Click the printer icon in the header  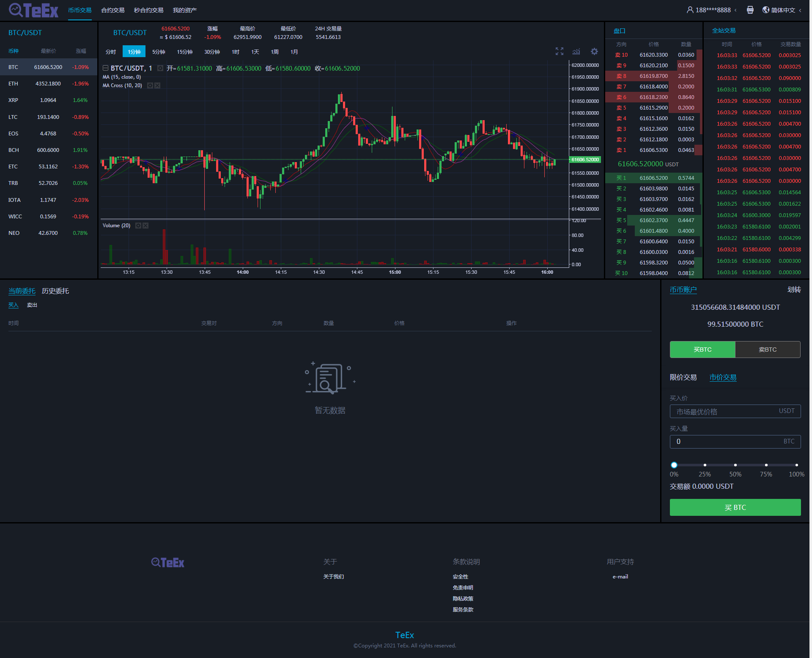tap(750, 10)
